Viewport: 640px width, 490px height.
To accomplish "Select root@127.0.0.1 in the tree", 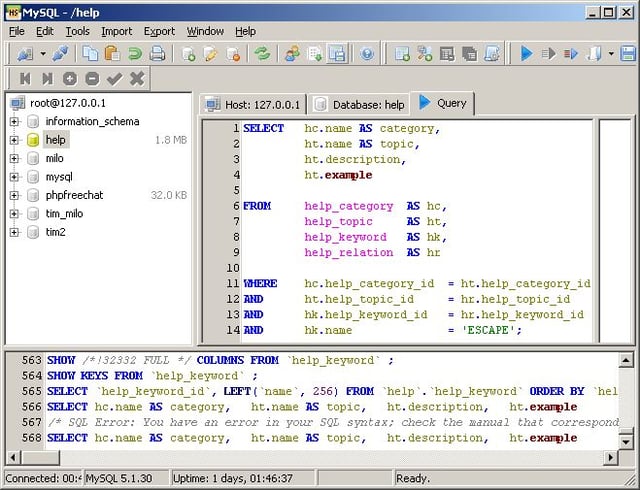I will pyautogui.click(x=67, y=103).
